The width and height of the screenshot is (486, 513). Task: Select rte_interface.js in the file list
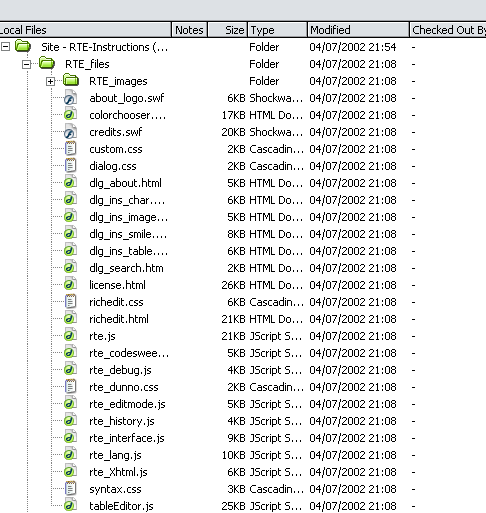(x=127, y=438)
